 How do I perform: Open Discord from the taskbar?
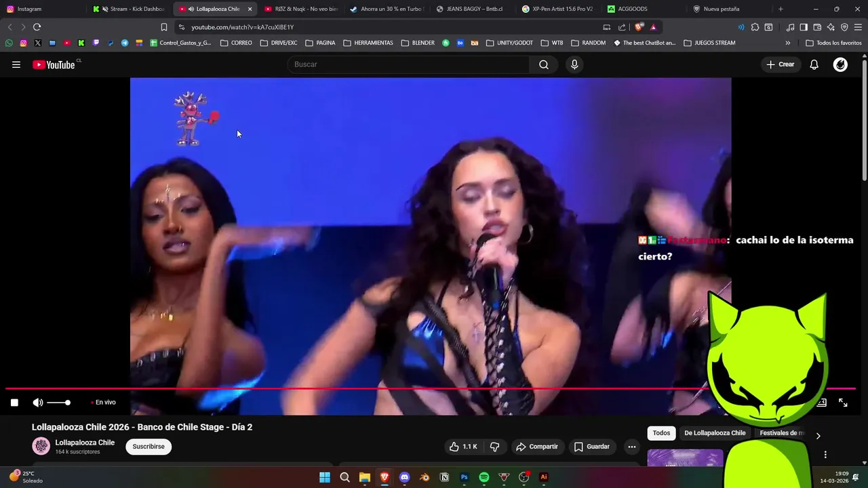[x=405, y=477]
